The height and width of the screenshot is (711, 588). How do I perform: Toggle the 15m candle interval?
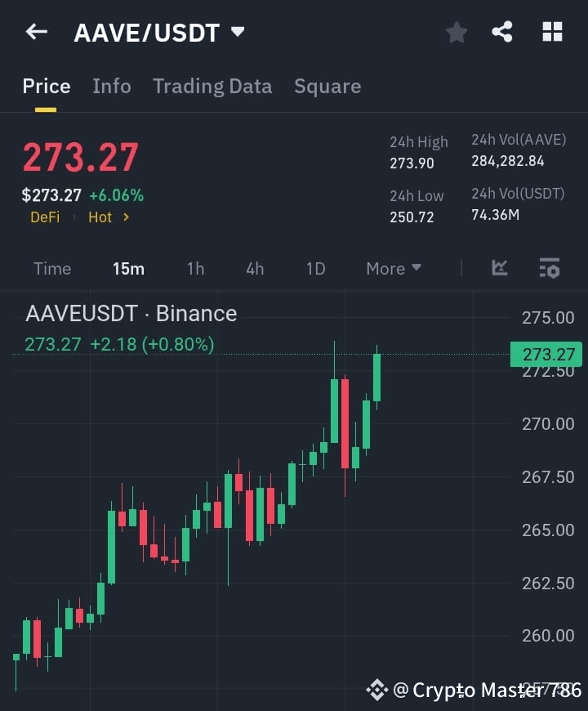(128, 268)
